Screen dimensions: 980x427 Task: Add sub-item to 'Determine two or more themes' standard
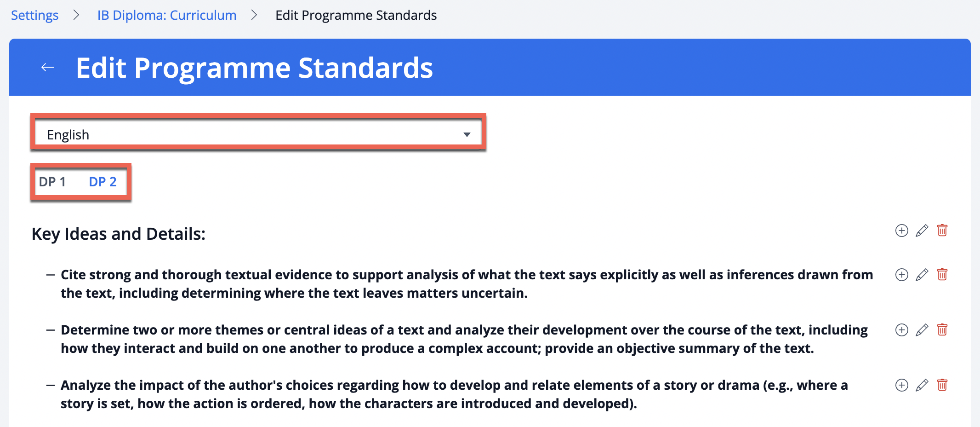pos(902,330)
